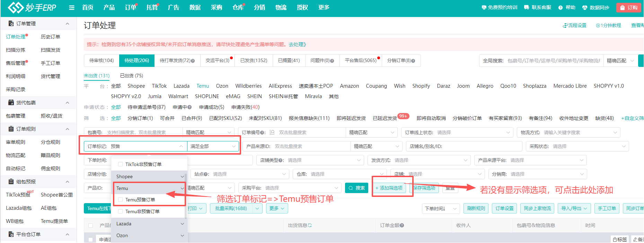Collapse the 订单管理 sidebar section

[x=67, y=24]
